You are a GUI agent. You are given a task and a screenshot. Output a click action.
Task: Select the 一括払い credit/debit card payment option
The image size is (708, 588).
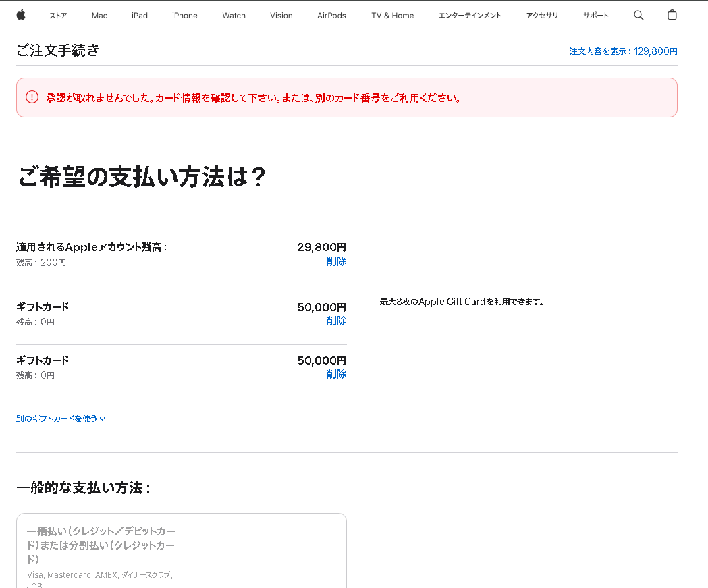[182, 551]
